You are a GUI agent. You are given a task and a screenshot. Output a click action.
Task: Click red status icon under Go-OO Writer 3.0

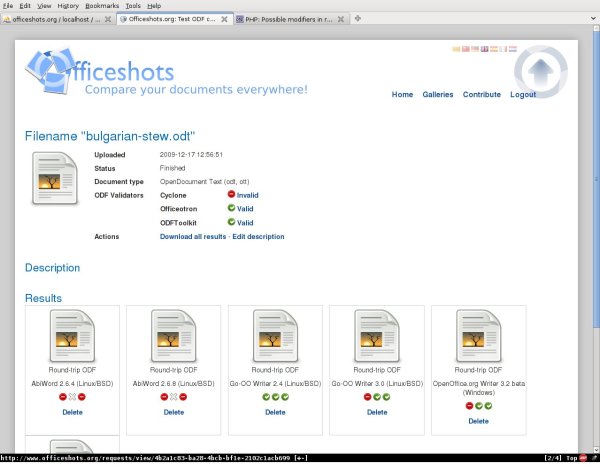coord(368,397)
